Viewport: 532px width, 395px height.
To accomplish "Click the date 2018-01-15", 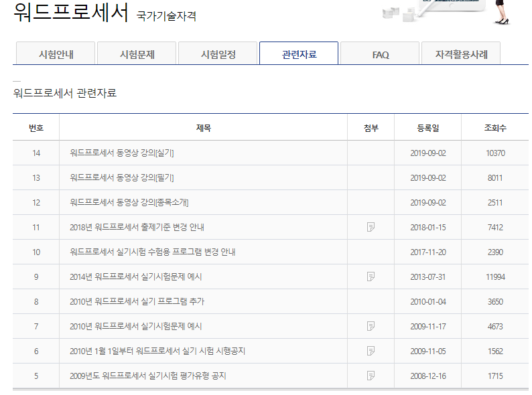I will click(428, 228).
